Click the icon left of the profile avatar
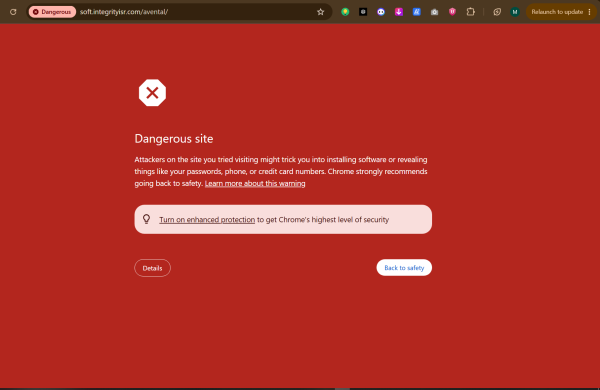The image size is (600, 390). point(497,12)
